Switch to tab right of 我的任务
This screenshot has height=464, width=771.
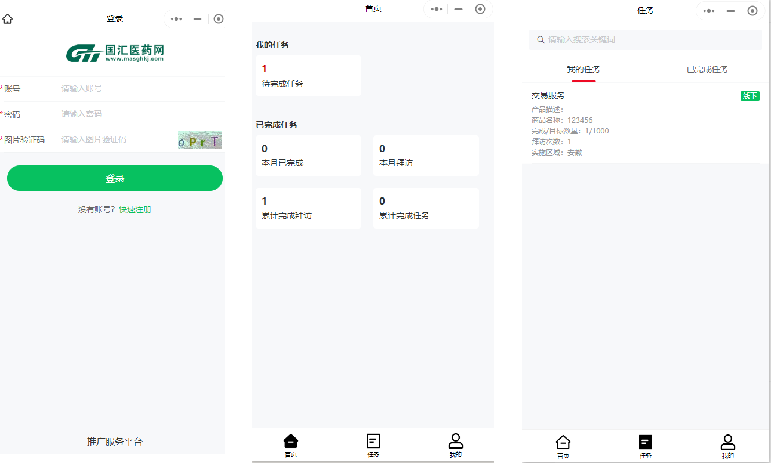click(706, 70)
